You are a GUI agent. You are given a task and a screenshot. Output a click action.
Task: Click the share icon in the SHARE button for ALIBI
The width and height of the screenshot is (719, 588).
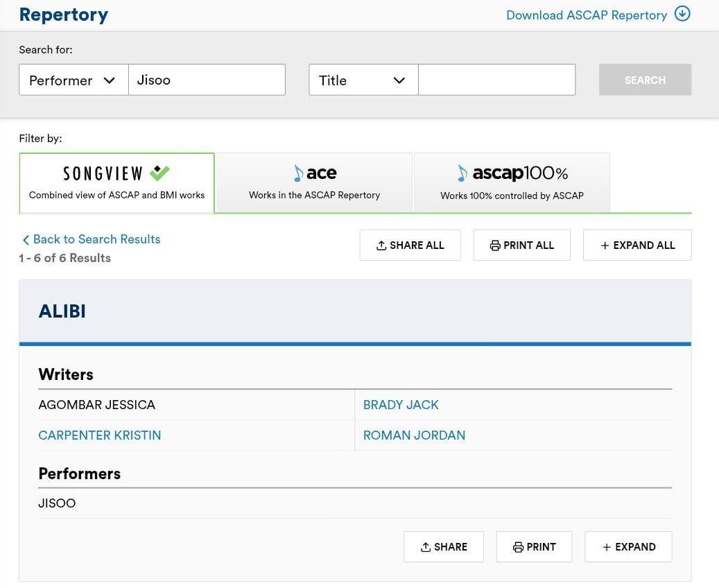coord(425,546)
